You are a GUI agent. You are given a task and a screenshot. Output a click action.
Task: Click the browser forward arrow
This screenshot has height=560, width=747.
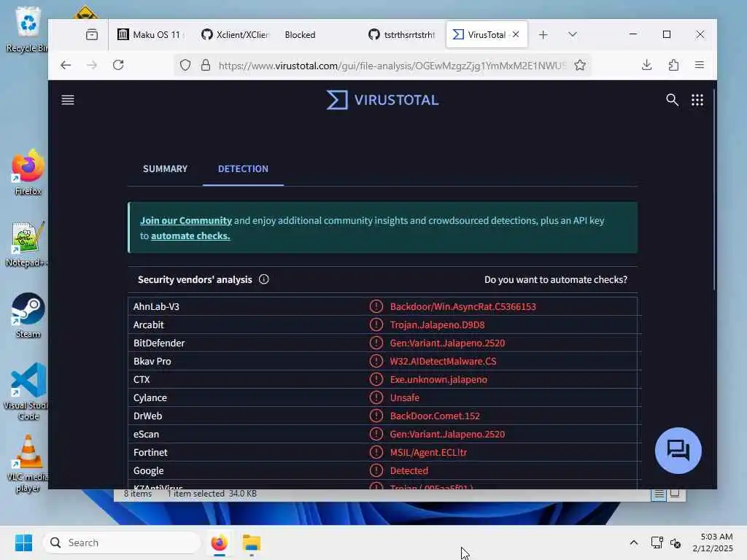(92, 65)
